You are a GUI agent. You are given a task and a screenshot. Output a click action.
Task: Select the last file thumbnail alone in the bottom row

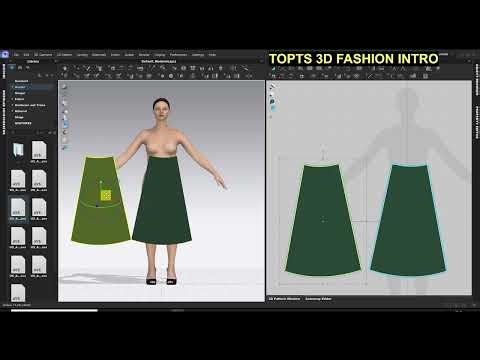(18, 292)
